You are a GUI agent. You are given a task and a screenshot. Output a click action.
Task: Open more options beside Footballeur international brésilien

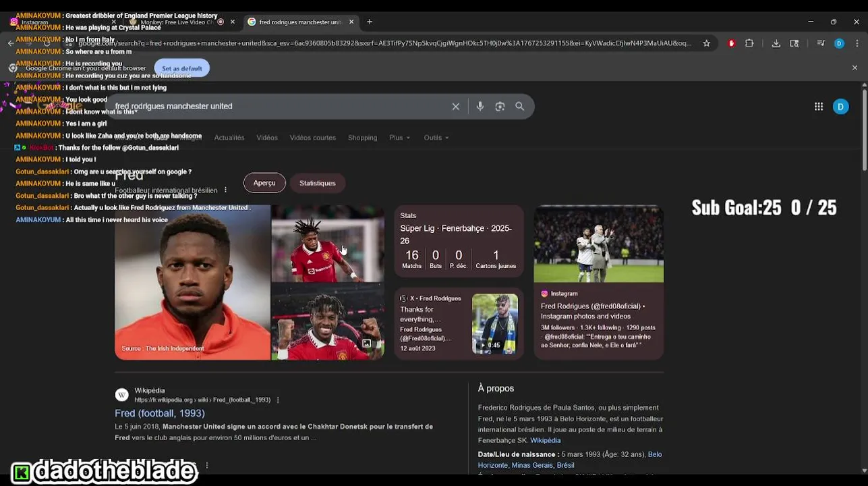pos(225,190)
